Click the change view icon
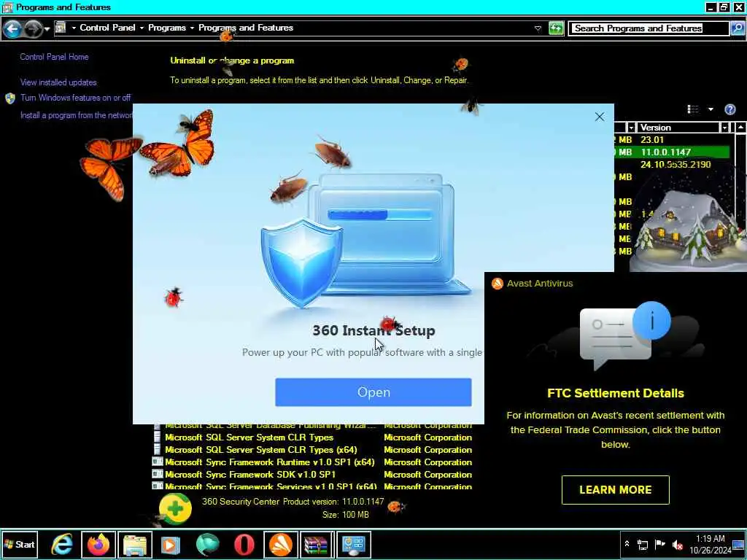Screen dimensions: 747x560 tap(693, 109)
